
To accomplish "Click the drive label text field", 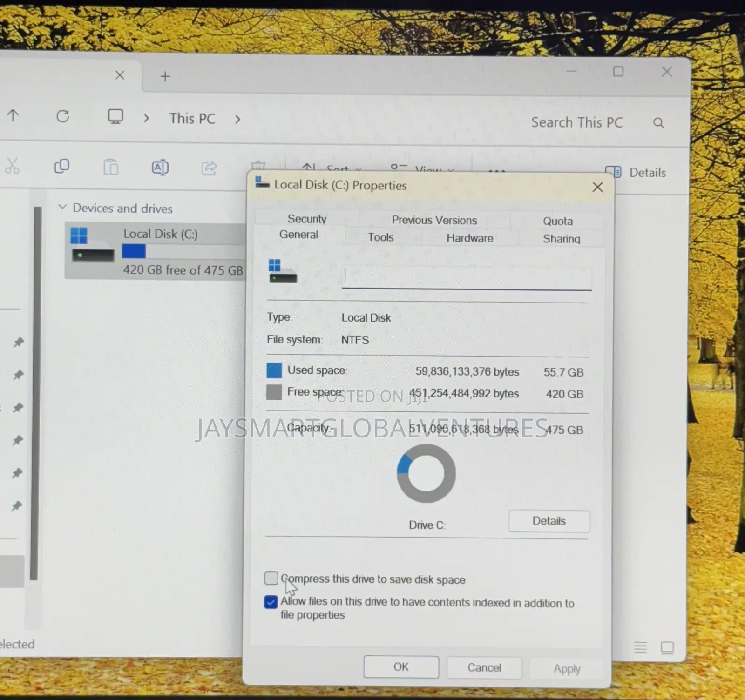I will (x=467, y=277).
